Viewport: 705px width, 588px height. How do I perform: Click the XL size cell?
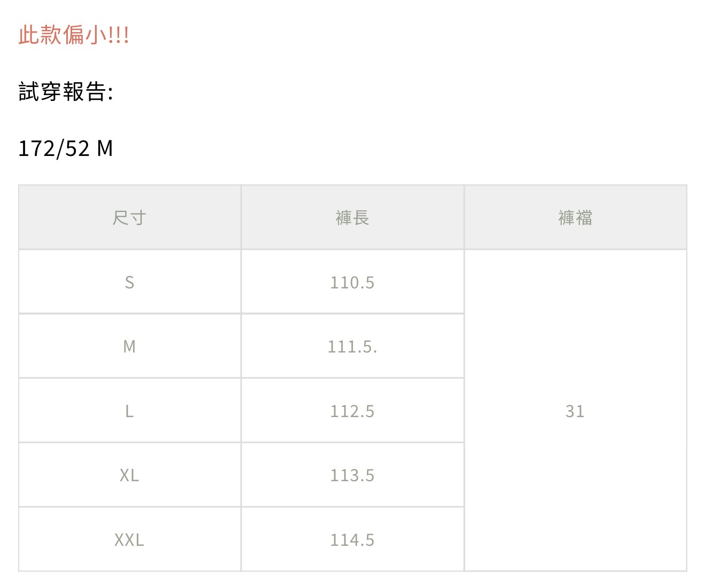point(129,475)
